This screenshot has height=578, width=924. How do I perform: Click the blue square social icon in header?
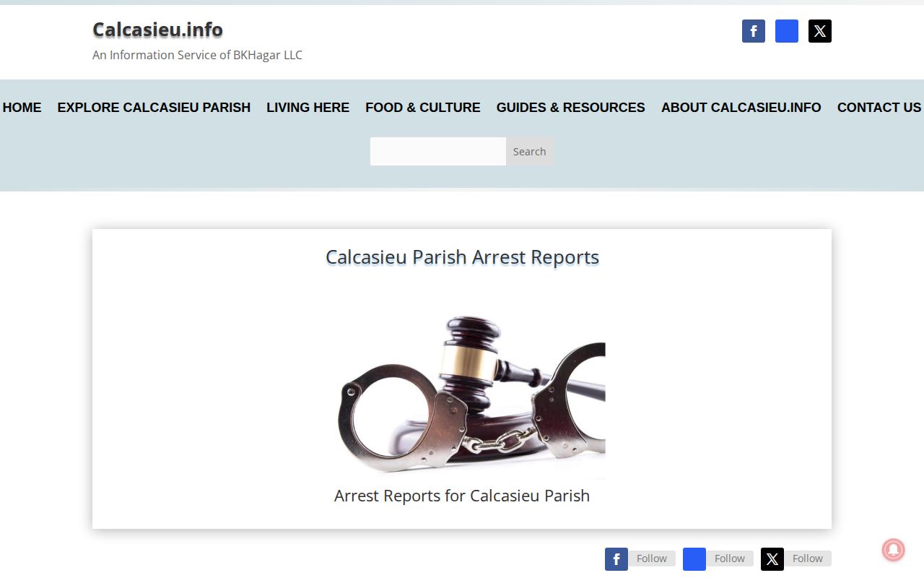[x=787, y=31]
